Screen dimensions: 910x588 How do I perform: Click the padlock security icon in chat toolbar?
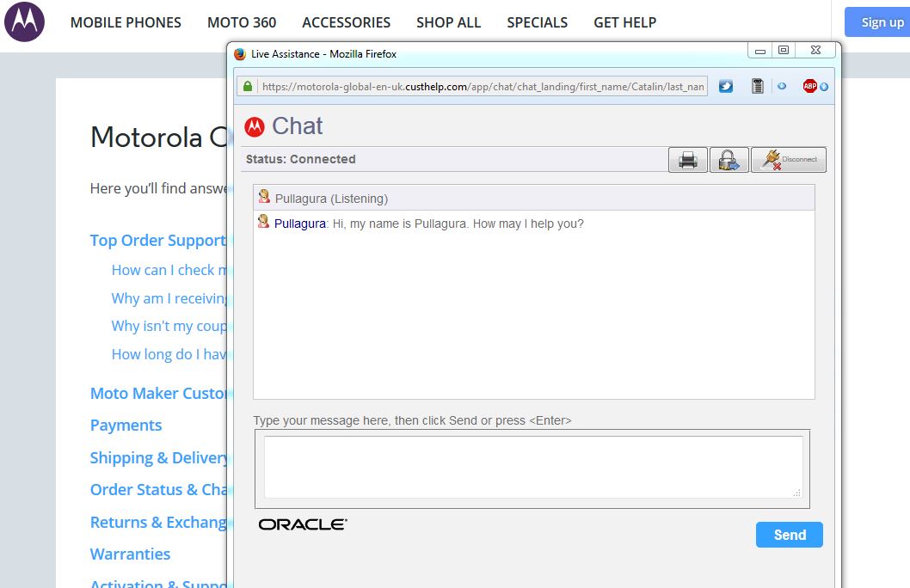729,160
